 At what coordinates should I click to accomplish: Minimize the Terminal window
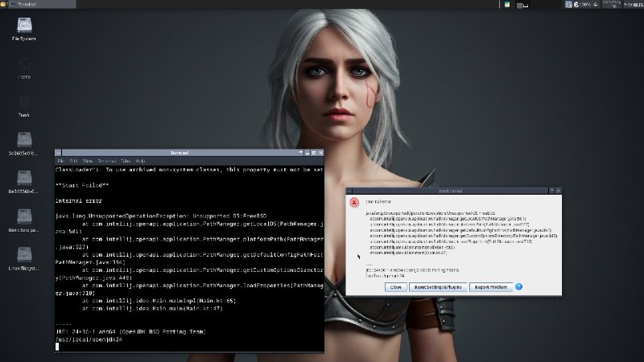308,153
